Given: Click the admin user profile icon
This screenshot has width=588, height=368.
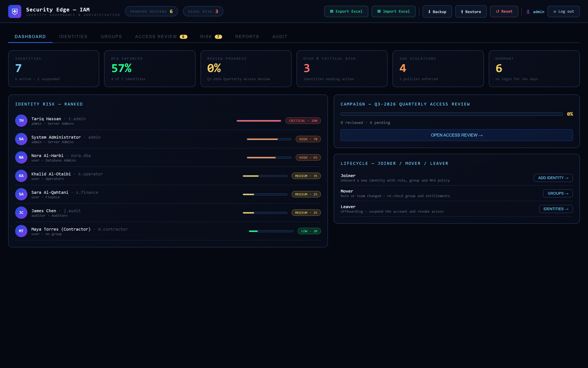Looking at the screenshot, I should [528, 12].
